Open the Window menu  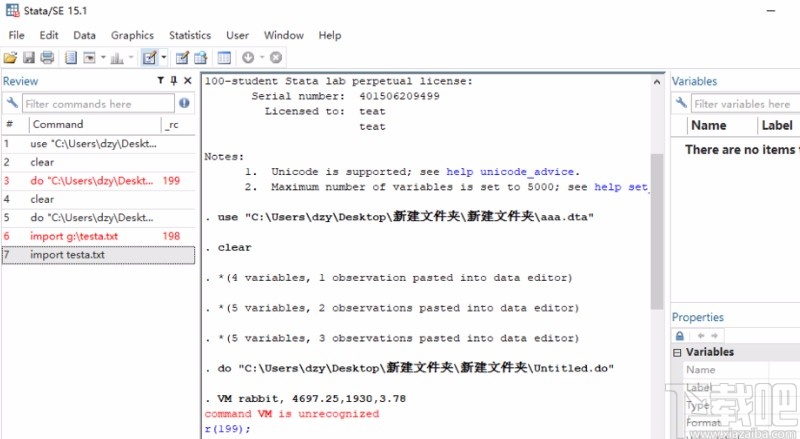point(284,35)
